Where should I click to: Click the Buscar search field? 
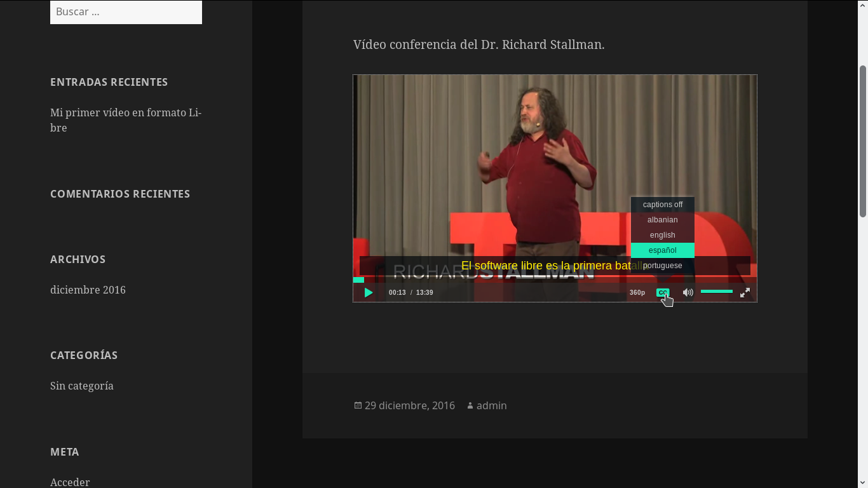pos(126,11)
